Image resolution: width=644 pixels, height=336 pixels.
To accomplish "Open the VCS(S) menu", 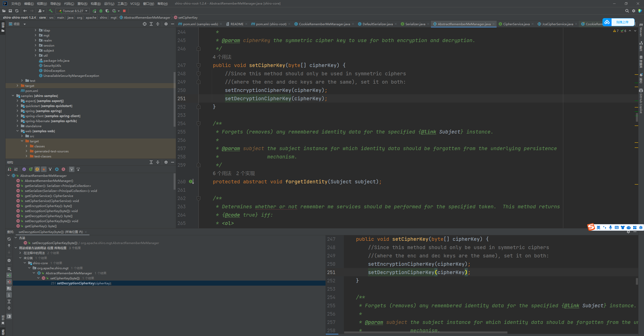I will (135, 4).
